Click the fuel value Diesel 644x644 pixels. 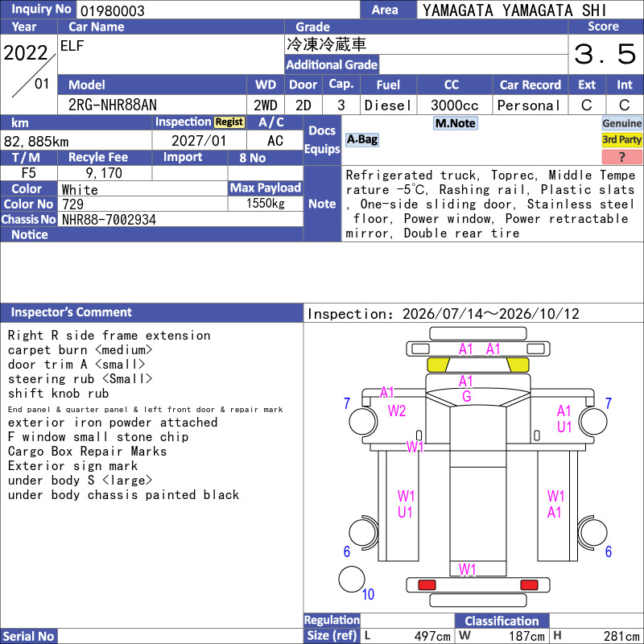pyautogui.click(x=388, y=105)
